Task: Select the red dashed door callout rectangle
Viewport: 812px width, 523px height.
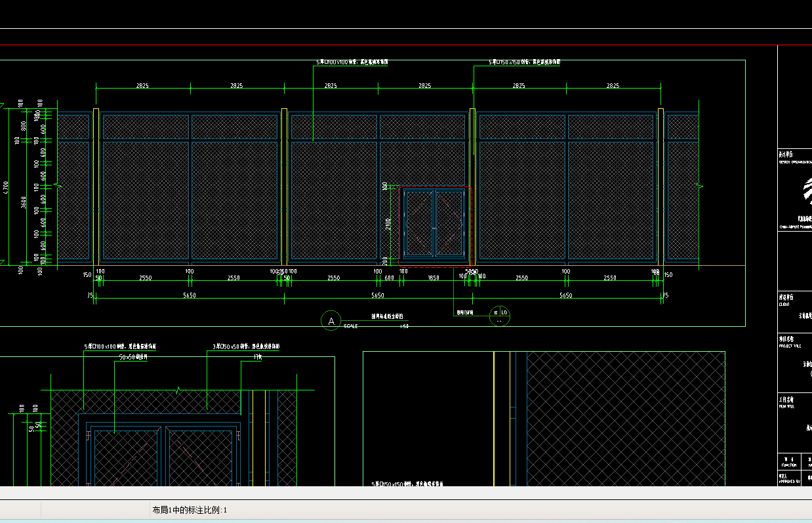Action: point(435,227)
